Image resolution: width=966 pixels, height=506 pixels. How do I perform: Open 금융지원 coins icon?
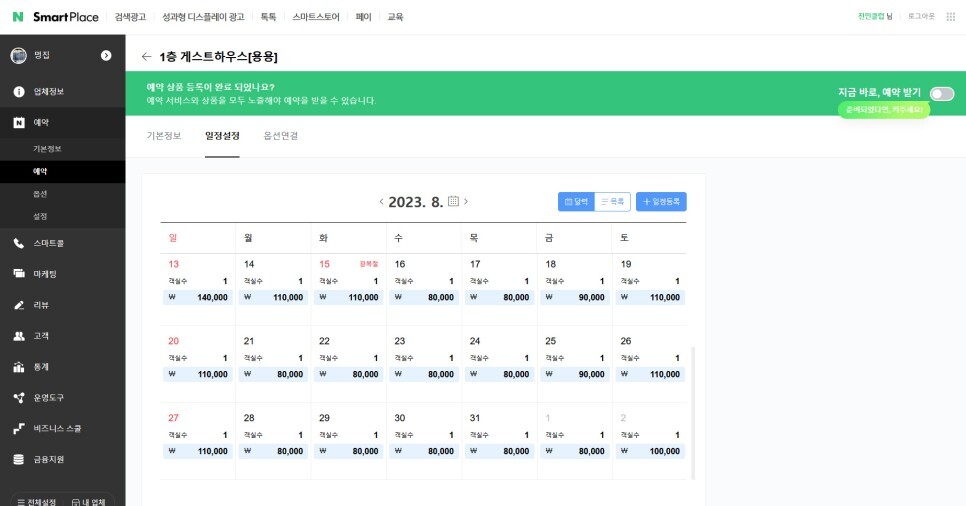19,459
